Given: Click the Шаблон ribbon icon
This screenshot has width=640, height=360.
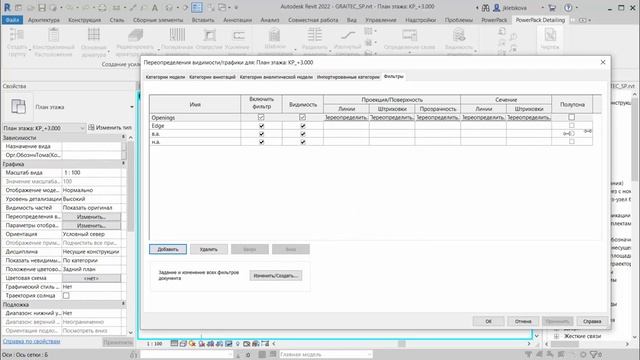Looking at the screenshot, I should 275,35.
